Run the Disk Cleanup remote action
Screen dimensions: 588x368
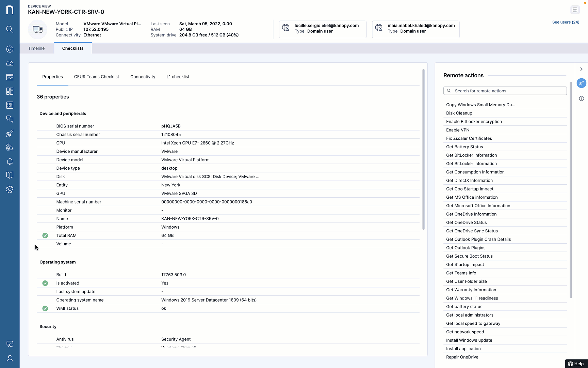point(459,113)
